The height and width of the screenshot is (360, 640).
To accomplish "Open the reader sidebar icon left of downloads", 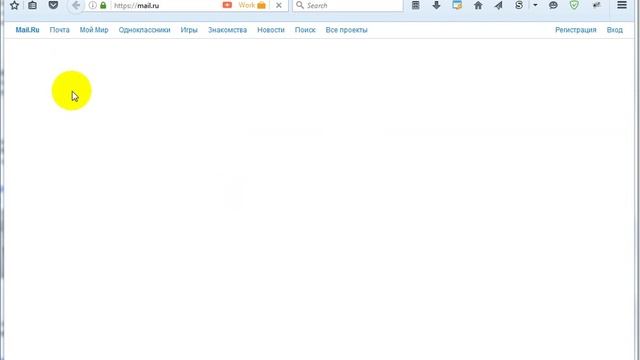I will coord(416,5).
